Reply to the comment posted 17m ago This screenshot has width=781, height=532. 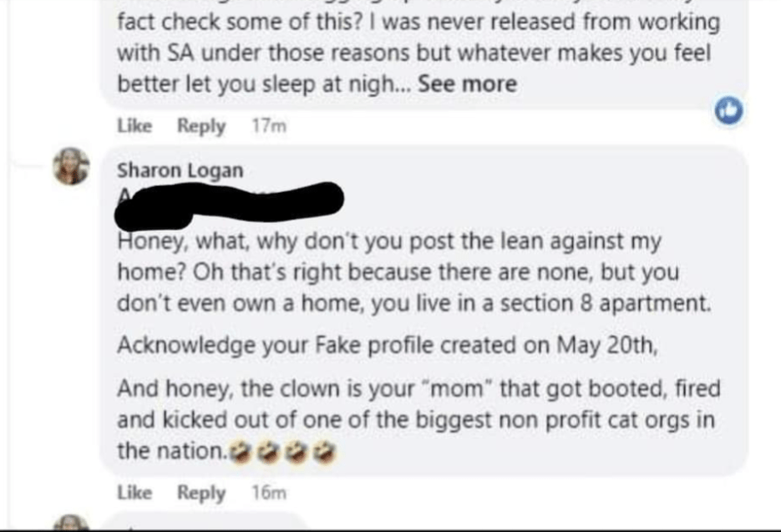(201, 126)
